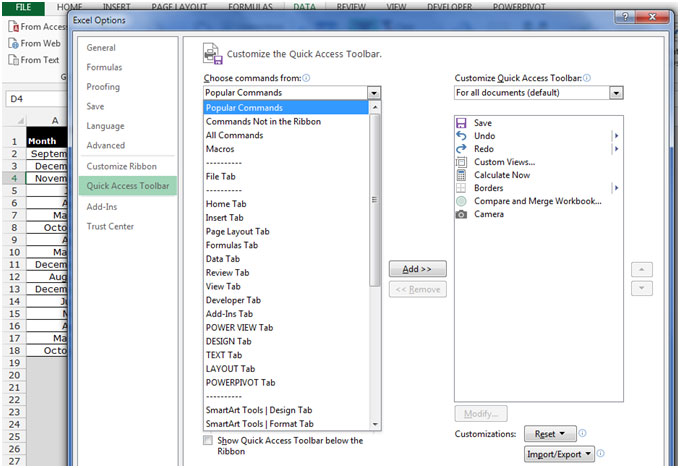Click scroll up arrow in commands dropdown list
This screenshot has width=680, height=468.
[x=375, y=107]
